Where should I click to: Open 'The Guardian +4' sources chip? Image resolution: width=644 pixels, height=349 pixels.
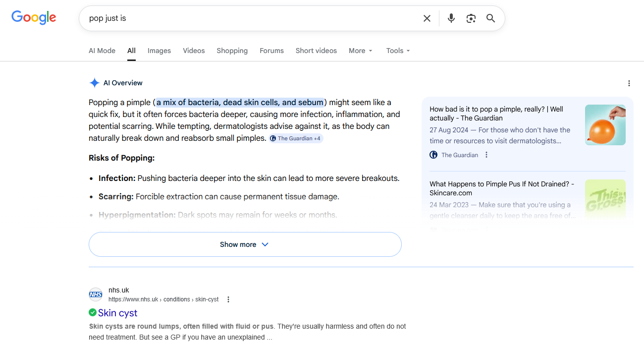tap(296, 138)
